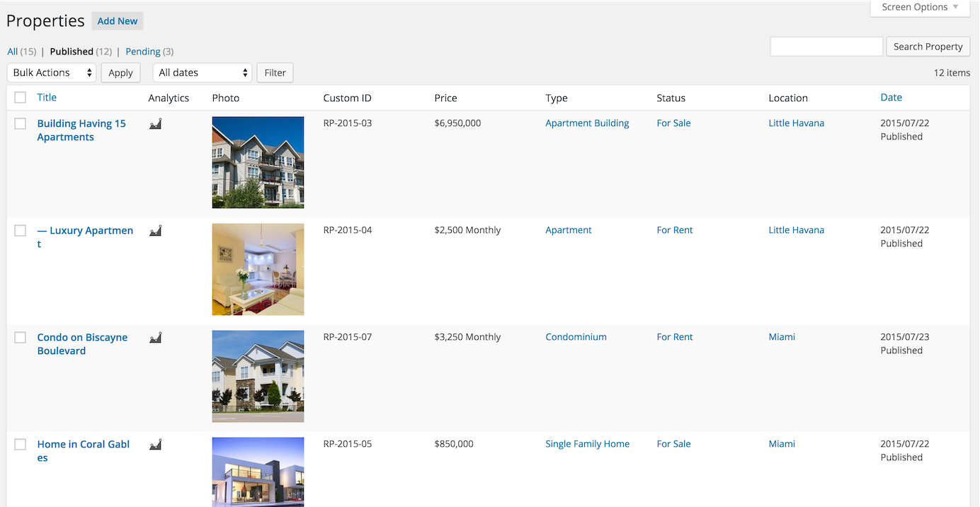Open the All dates dropdown
980x507 pixels.
(x=203, y=73)
